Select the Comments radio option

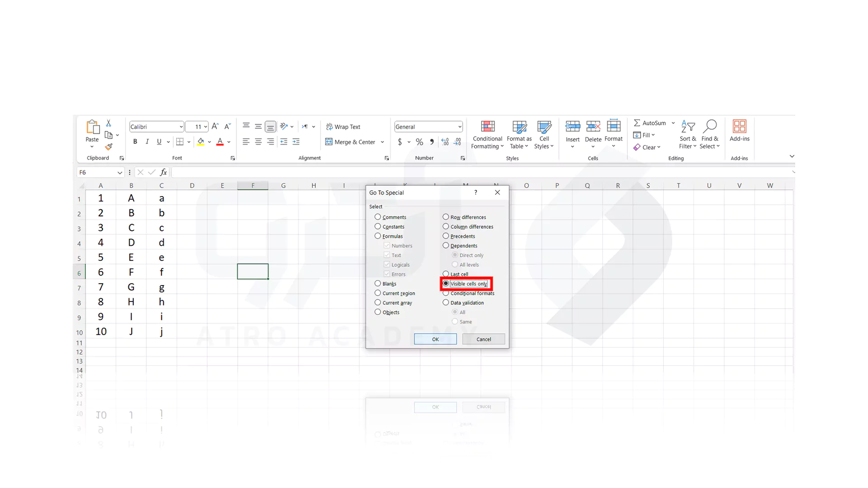(378, 217)
